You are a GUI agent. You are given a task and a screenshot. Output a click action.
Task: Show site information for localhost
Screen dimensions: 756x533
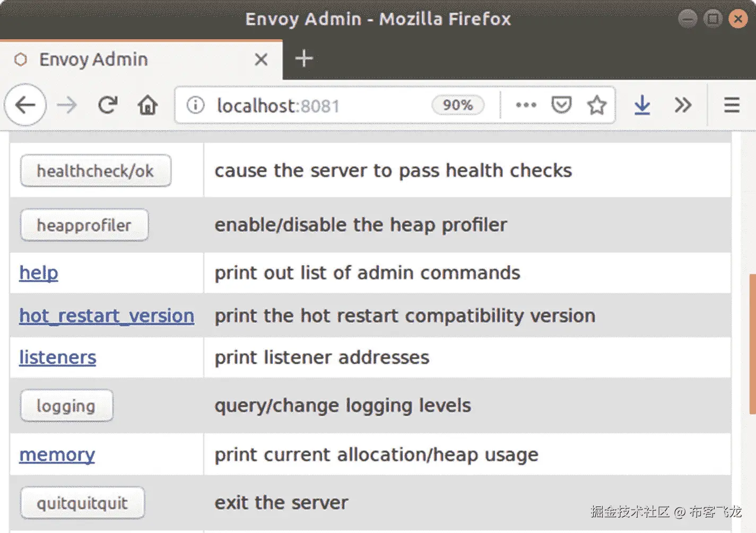(195, 105)
